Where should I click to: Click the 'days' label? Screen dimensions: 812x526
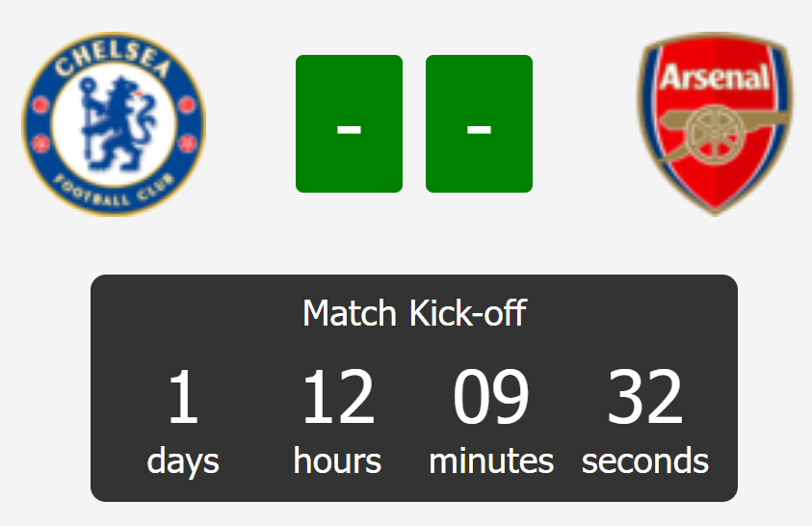(x=183, y=460)
